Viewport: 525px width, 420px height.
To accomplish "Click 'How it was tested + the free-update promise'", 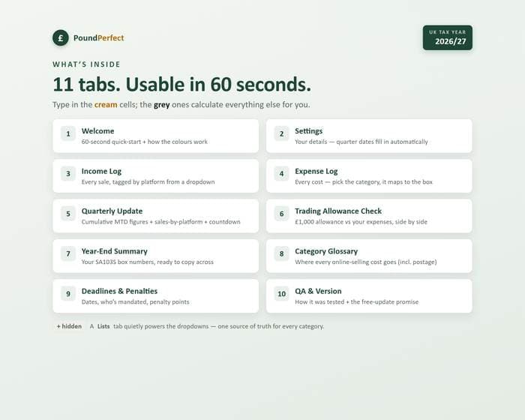I will pyautogui.click(x=356, y=301).
